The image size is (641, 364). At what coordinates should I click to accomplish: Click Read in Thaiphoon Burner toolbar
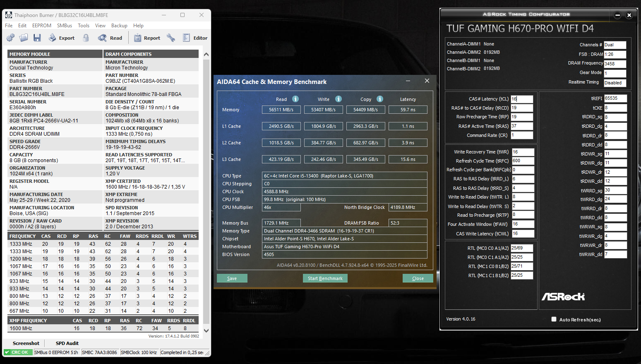(x=110, y=38)
